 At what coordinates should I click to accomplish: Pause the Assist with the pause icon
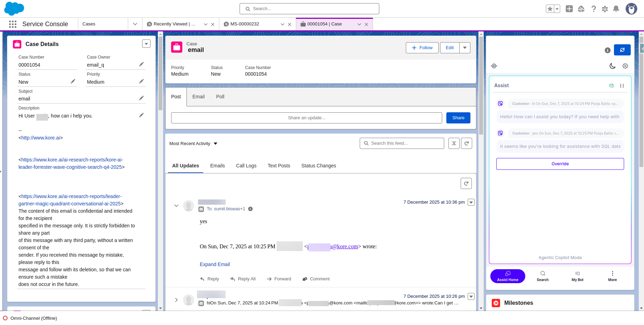tap(622, 86)
